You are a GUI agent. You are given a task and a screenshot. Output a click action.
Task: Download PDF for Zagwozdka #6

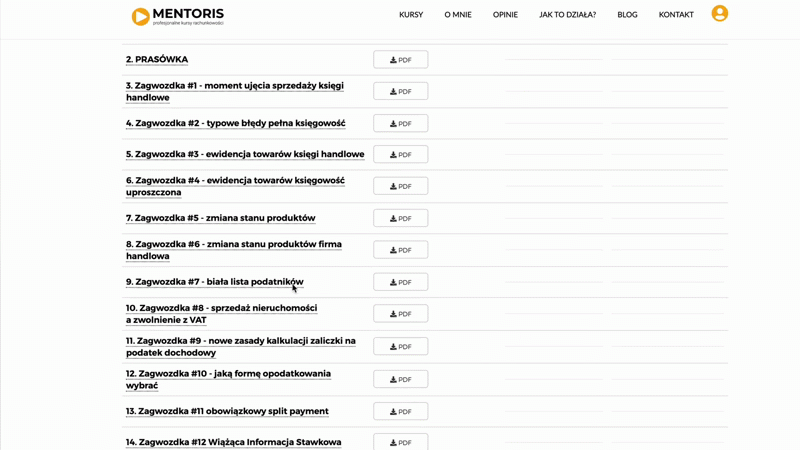tap(401, 250)
